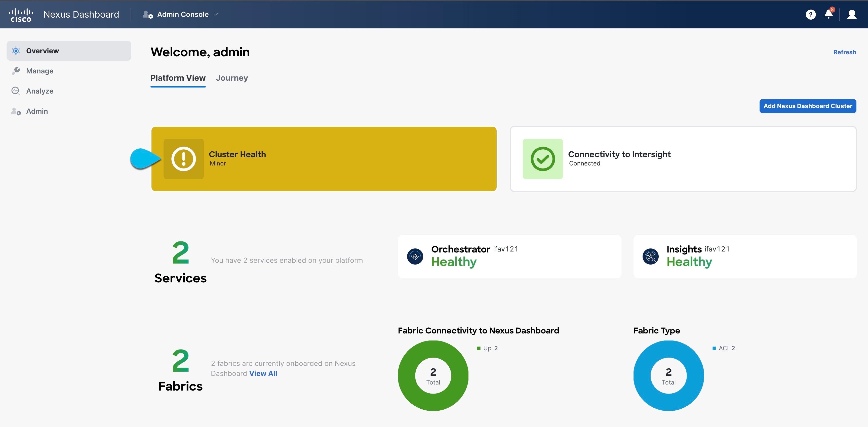The image size is (868, 427).
Task: Click the 'Fabric Type' heading
Action: pyautogui.click(x=656, y=330)
